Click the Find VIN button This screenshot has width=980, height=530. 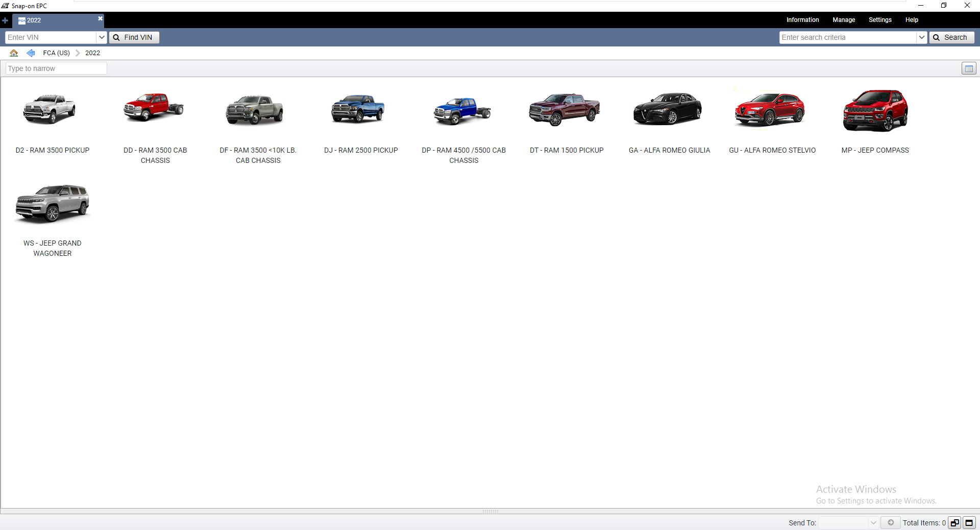point(134,37)
